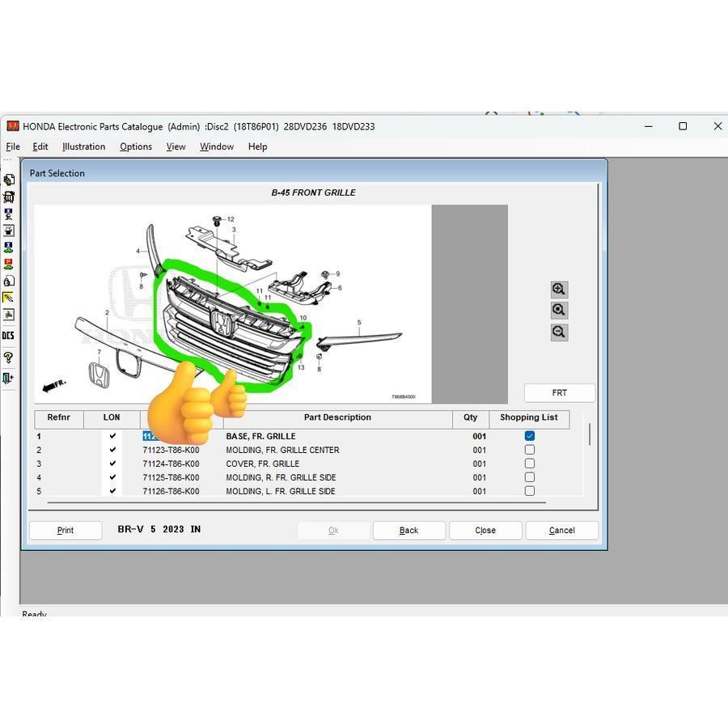This screenshot has height=728, width=728.
Task: Click the zoom out magnifier icon
Action: (559, 332)
